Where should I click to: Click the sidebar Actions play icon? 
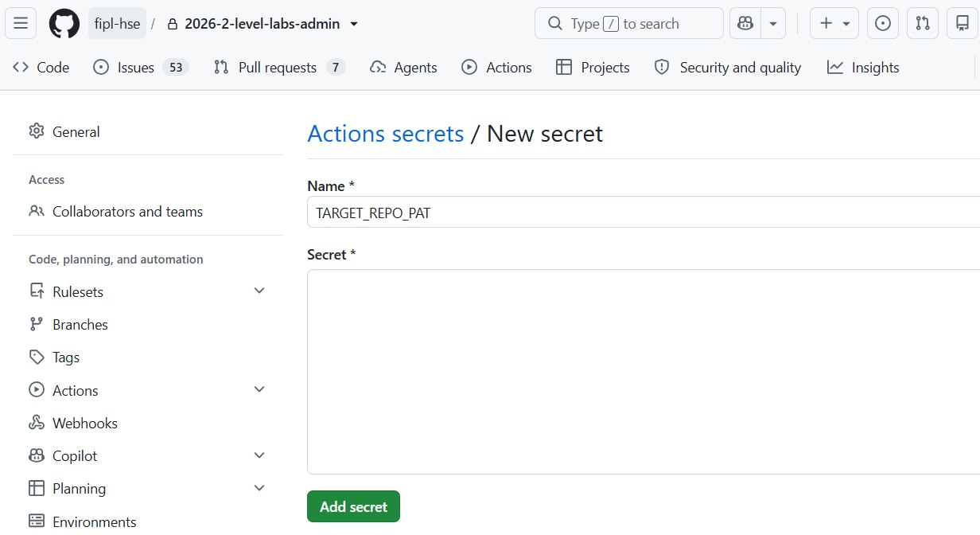[x=37, y=390]
